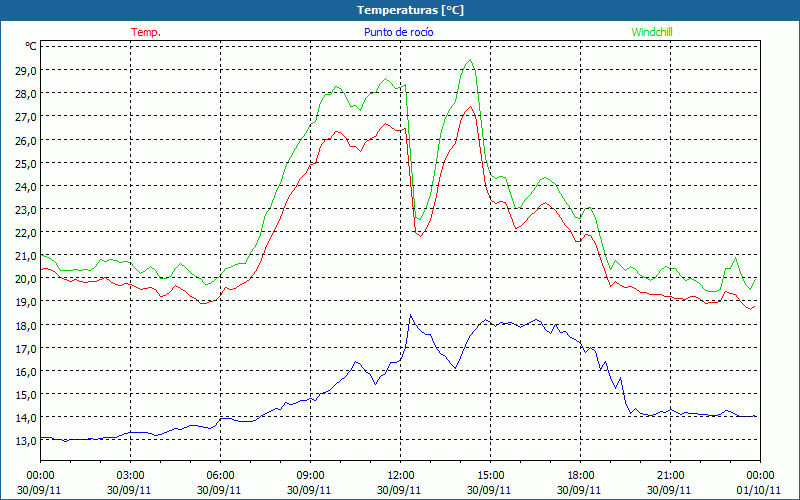Click the blue dew point spike after 12:00
This screenshot has height=500, width=800.
[410, 315]
